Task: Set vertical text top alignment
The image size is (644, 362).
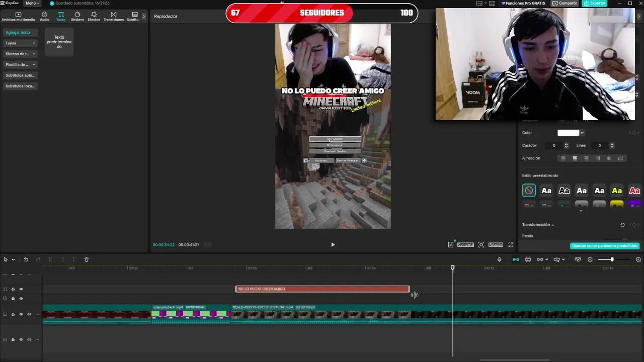Action: 598,158
